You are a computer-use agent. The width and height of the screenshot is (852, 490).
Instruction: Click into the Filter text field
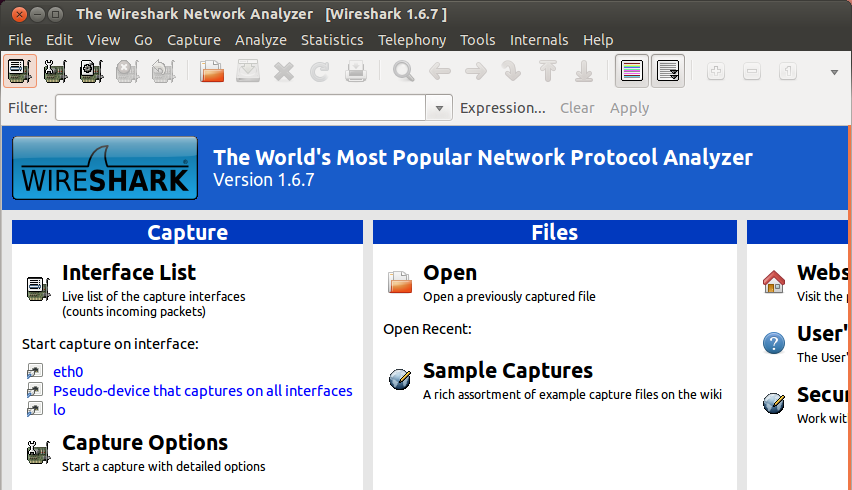tap(240, 108)
